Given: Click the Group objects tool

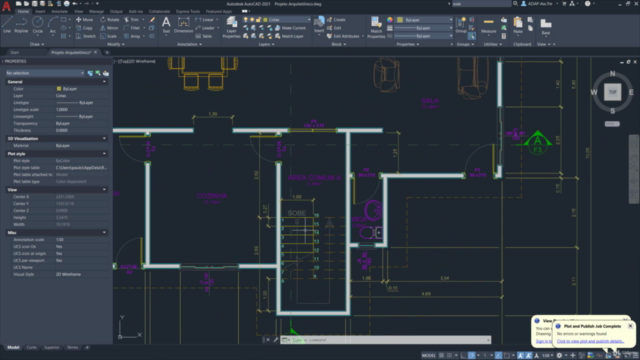Looking at the screenshot, I should [461, 25].
